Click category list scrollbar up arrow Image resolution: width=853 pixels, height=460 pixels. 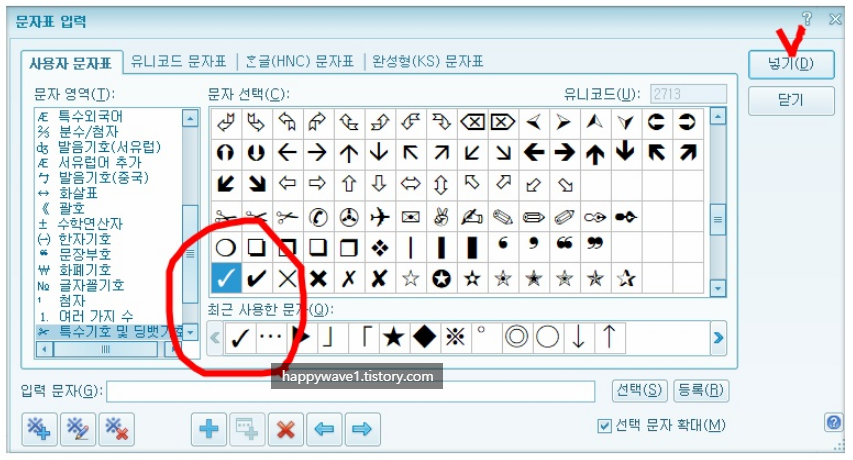tap(190, 118)
